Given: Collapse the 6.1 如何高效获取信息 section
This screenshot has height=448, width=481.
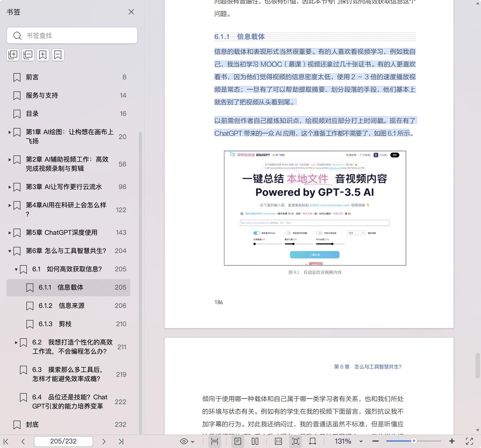Looking at the screenshot, I should pyautogui.click(x=16, y=269).
